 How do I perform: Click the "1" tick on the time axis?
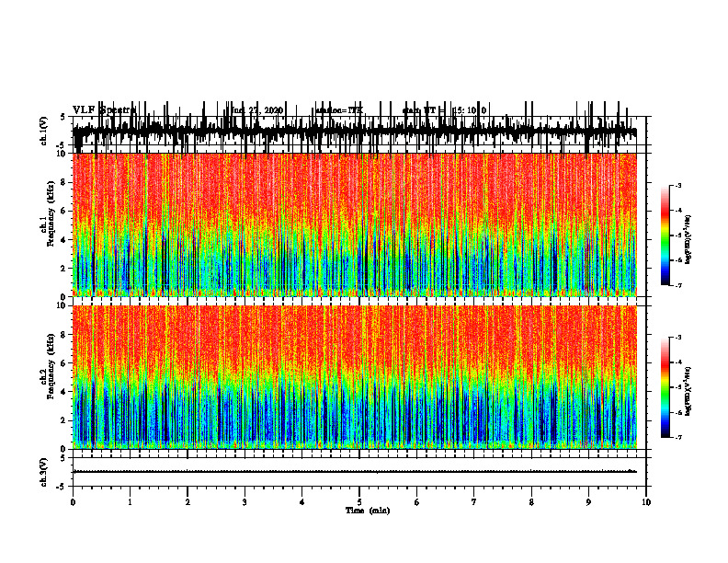[130, 502]
